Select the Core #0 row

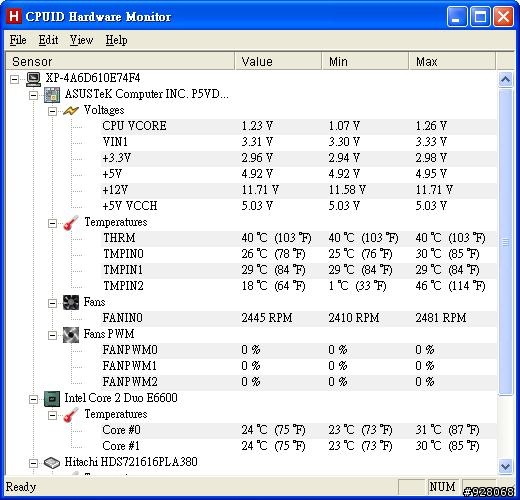click(x=298, y=430)
